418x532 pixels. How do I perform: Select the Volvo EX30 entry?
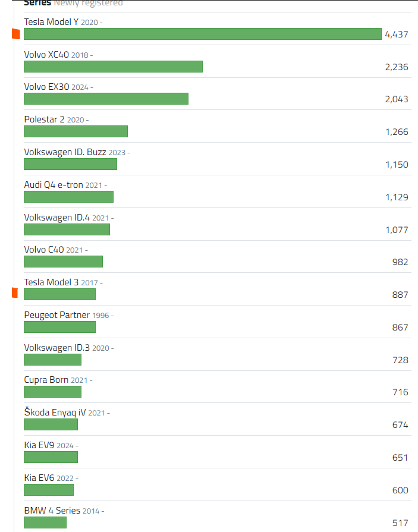click(46, 87)
